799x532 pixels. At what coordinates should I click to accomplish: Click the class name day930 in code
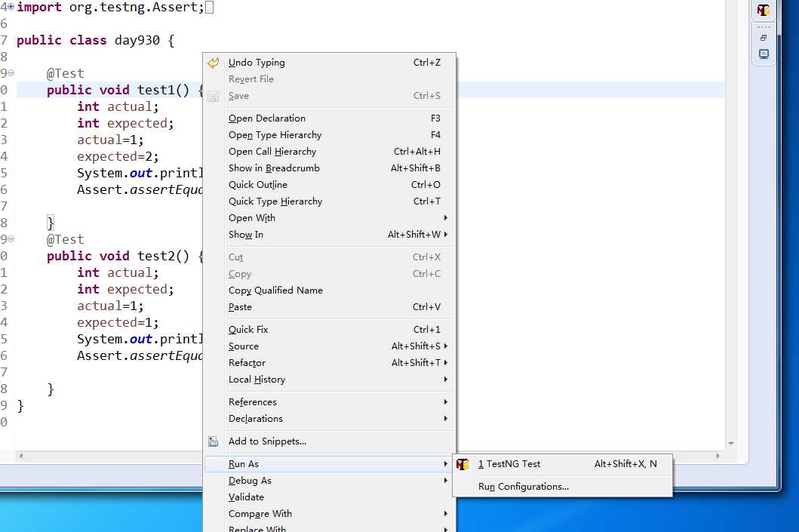(x=137, y=40)
